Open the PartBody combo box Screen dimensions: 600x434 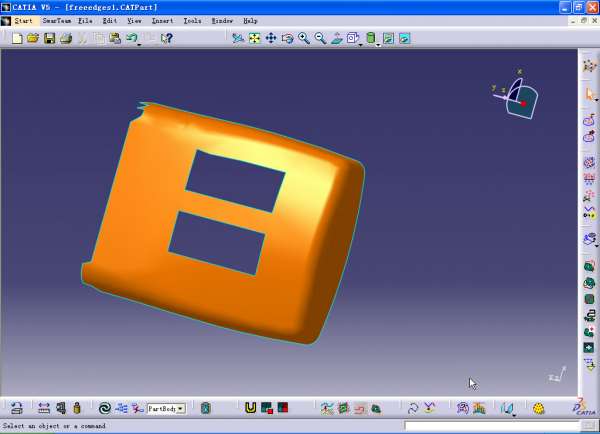pos(166,409)
